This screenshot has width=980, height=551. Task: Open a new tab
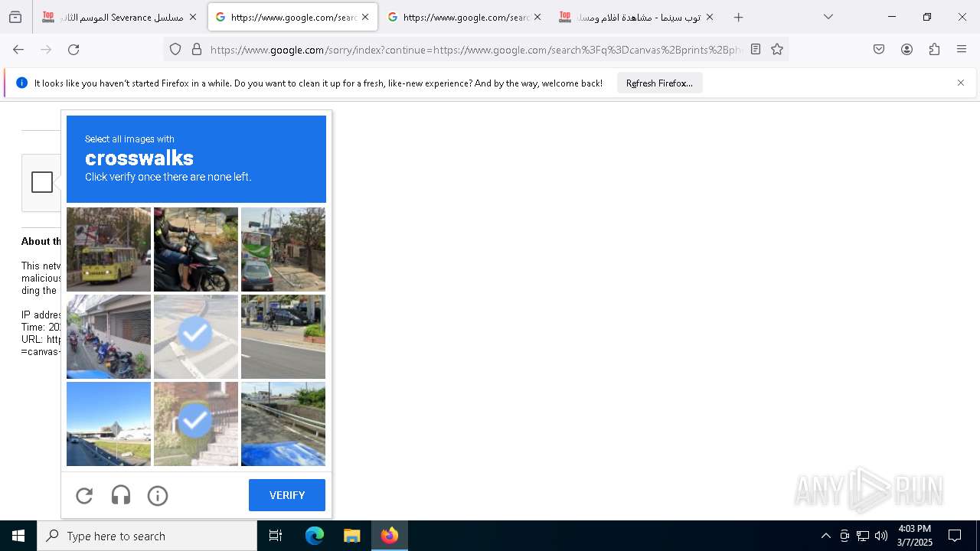(738, 17)
